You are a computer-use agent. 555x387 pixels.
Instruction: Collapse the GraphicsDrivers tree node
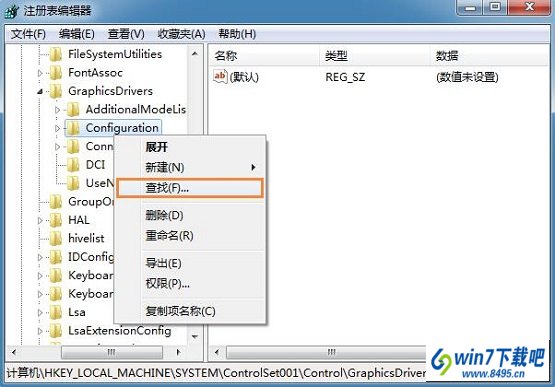click(40, 92)
